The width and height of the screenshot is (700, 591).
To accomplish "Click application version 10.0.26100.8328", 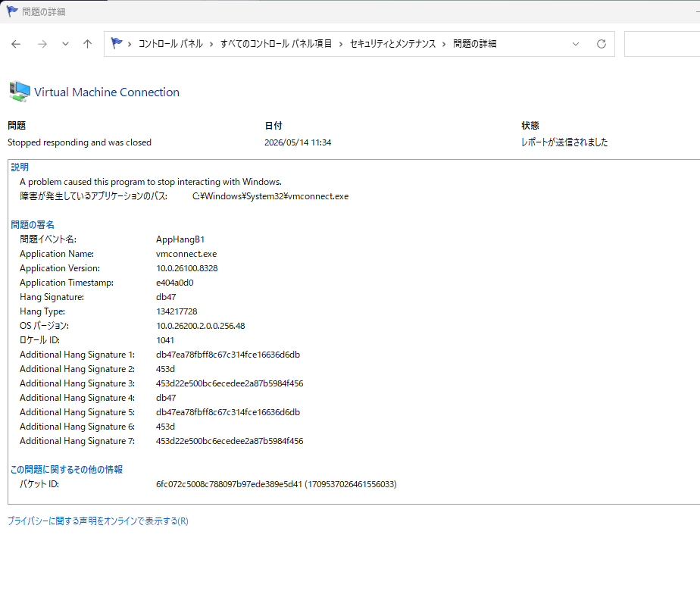I will 186,267.
